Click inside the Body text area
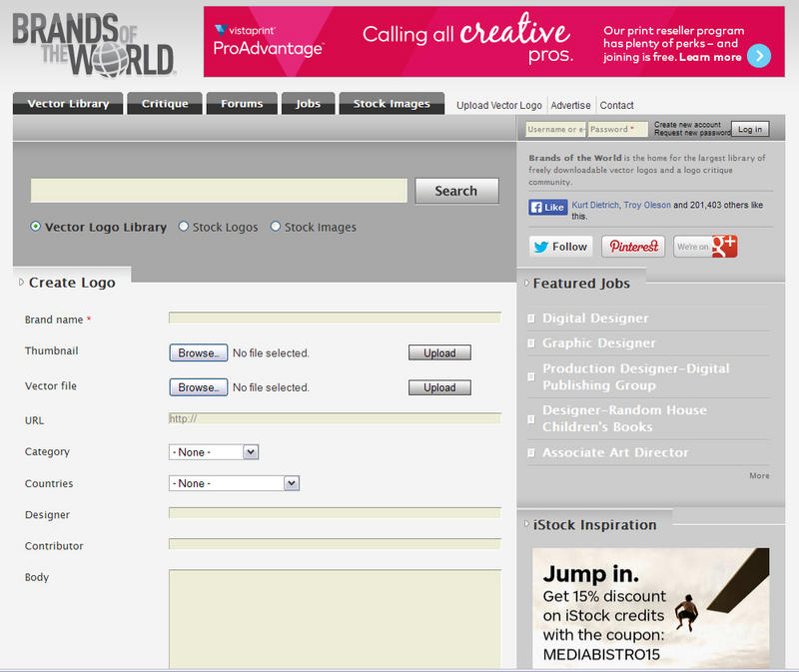Viewport: 799px width, 672px height. [x=335, y=618]
